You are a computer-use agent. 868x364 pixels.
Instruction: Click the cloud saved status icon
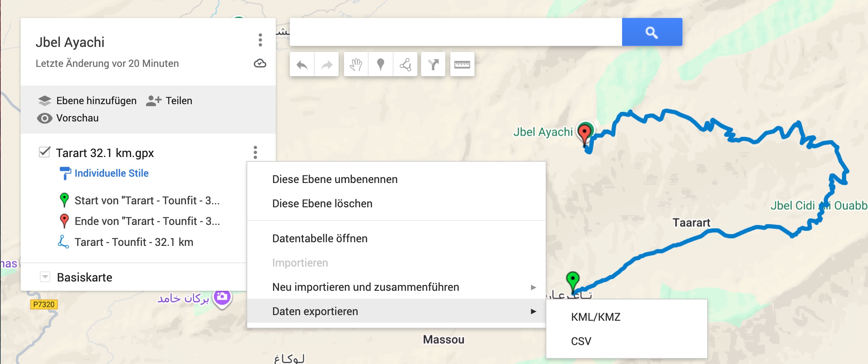click(260, 64)
